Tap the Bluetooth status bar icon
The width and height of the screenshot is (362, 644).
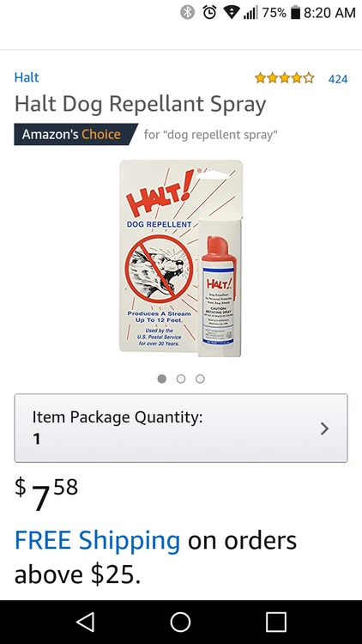point(188,13)
